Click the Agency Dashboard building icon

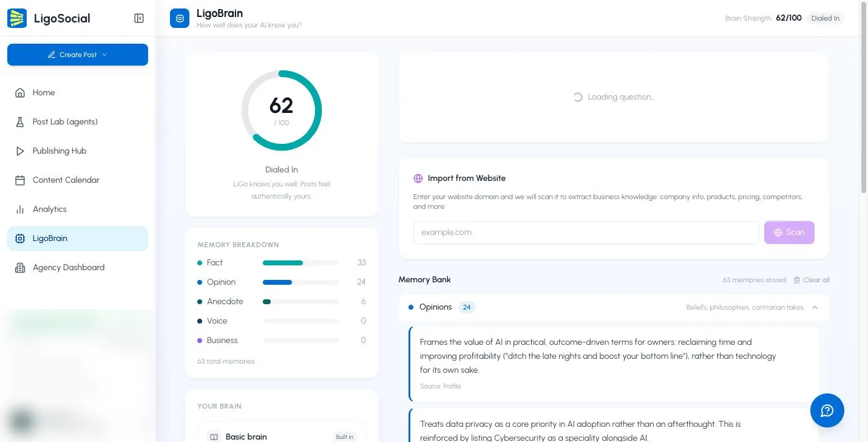[x=20, y=268]
